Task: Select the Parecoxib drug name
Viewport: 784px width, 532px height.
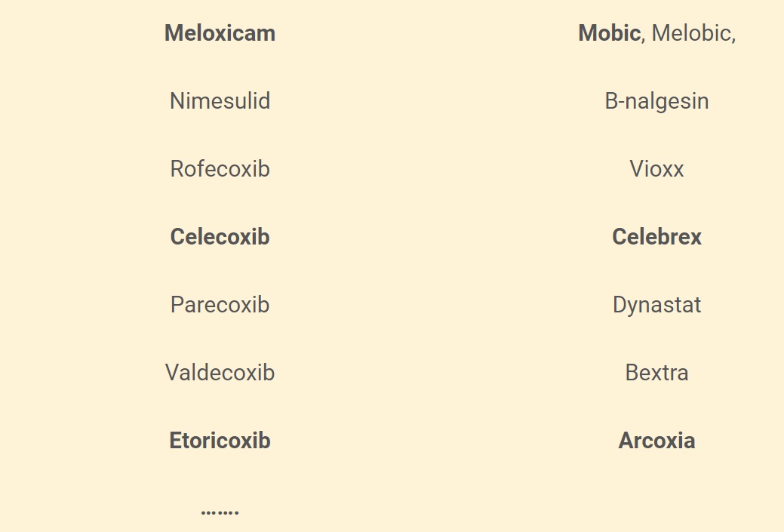Action: (220, 305)
